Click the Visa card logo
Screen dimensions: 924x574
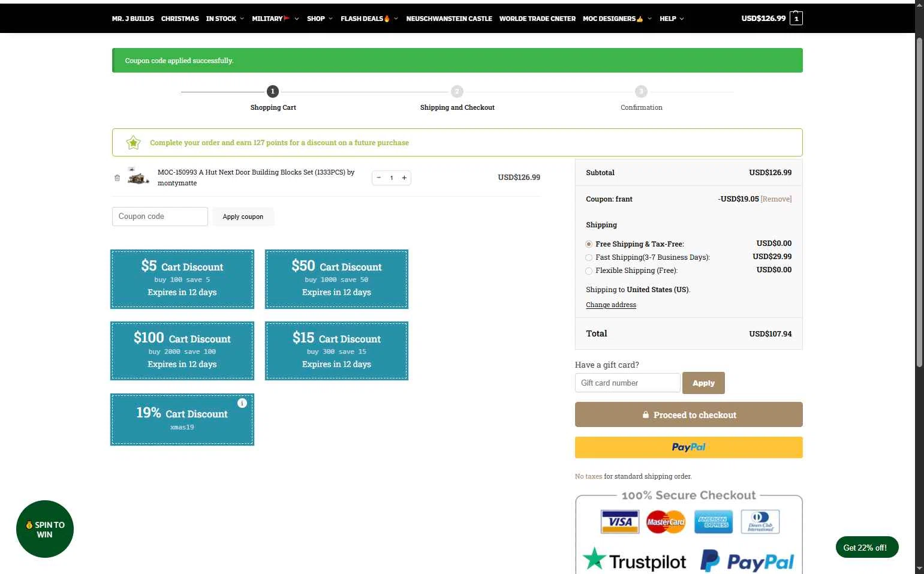[620, 521]
